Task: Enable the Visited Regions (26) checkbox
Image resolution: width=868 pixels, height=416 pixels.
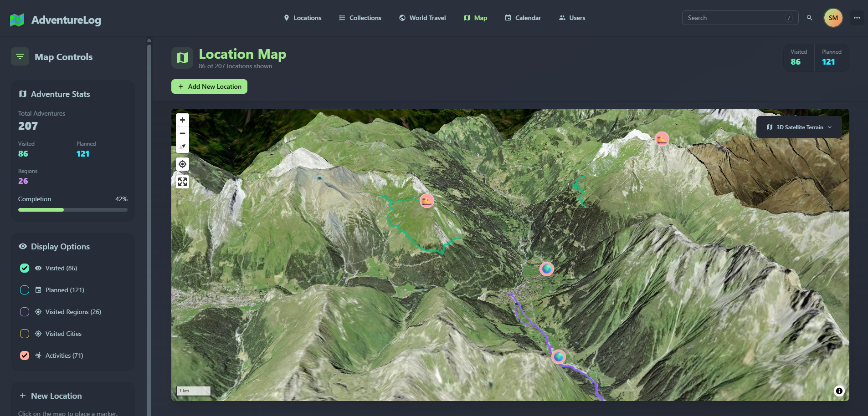Action: (x=25, y=312)
